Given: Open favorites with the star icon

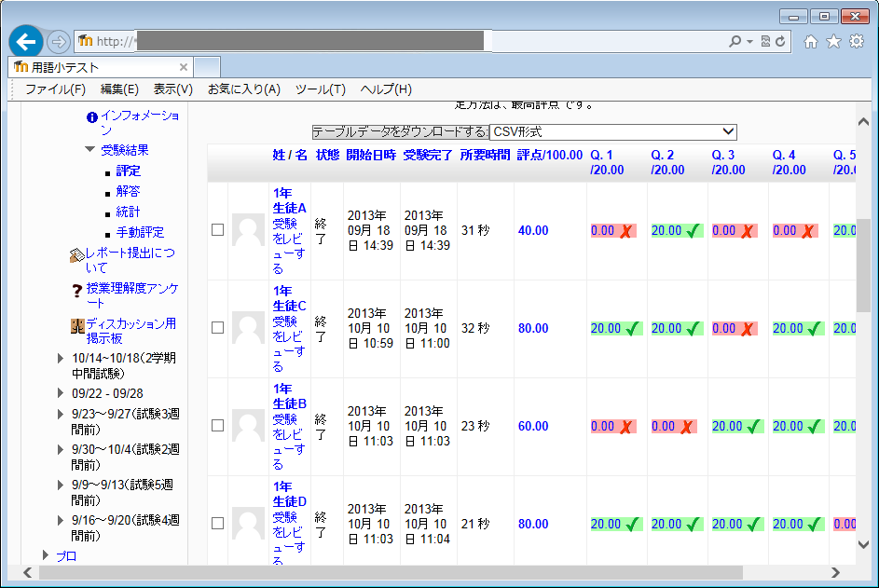Looking at the screenshot, I should [833, 42].
